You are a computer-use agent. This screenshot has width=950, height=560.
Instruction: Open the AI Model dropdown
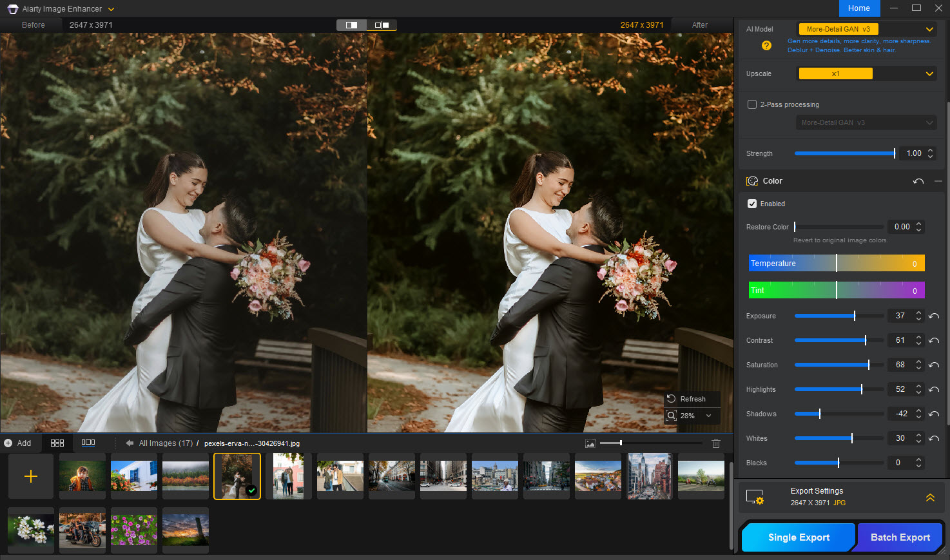click(x=867, y=29)
